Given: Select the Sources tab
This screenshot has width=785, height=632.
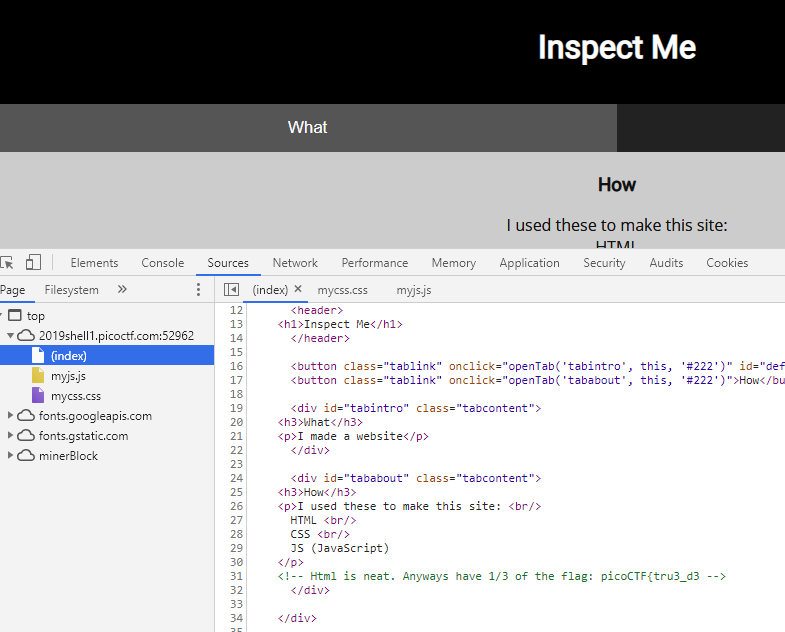Looking at the screenshot, I should click(x=228, y=263).
